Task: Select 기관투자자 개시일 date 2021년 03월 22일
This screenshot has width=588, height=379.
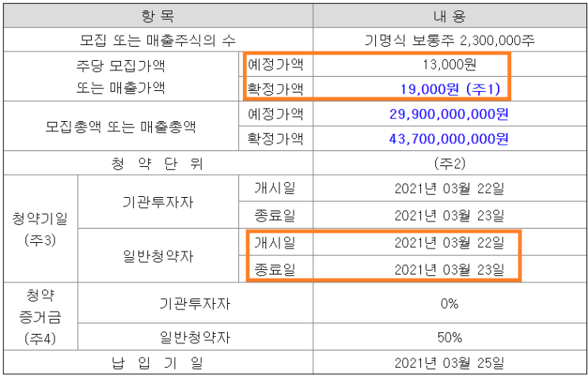Action: [450, 188]
